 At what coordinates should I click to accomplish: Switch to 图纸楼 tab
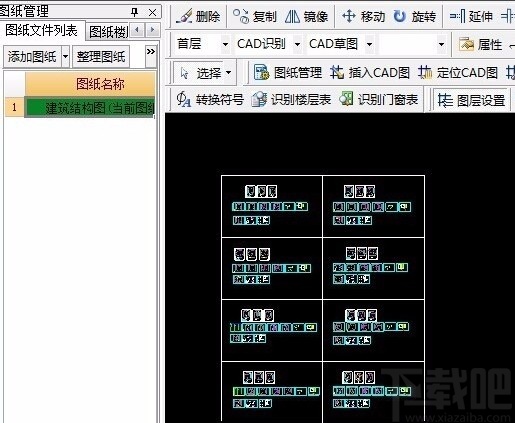(108, 32)
